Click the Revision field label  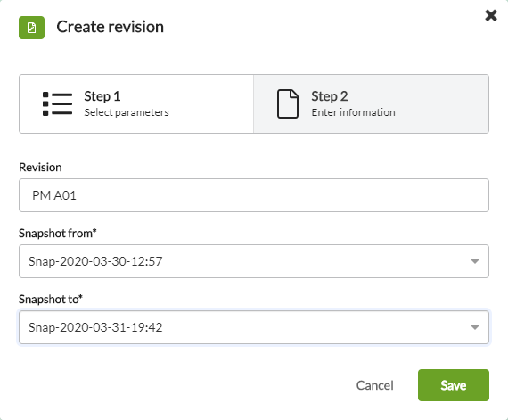tap(40, 168)
